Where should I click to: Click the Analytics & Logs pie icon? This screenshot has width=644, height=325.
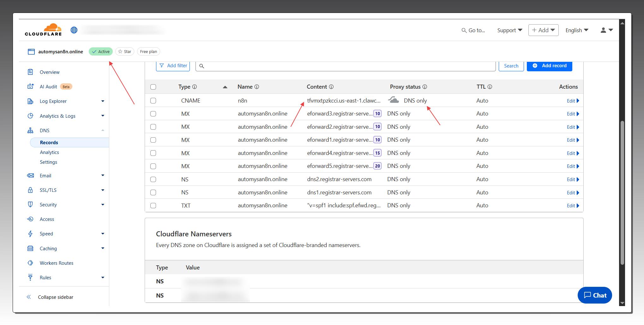pos(30,116)
